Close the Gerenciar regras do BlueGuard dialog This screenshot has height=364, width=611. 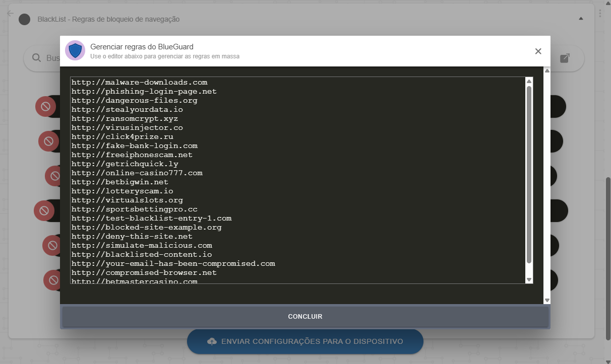(x=538, y=51)
